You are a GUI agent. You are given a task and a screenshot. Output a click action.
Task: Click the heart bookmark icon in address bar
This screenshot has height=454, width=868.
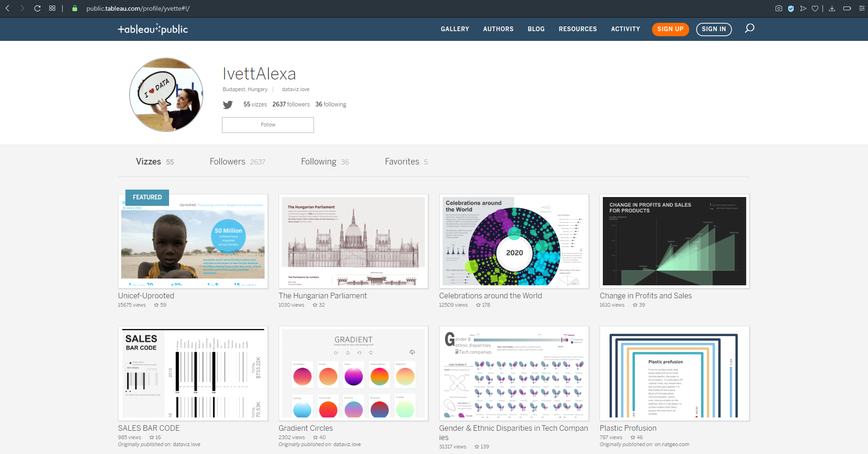point(815,8)
